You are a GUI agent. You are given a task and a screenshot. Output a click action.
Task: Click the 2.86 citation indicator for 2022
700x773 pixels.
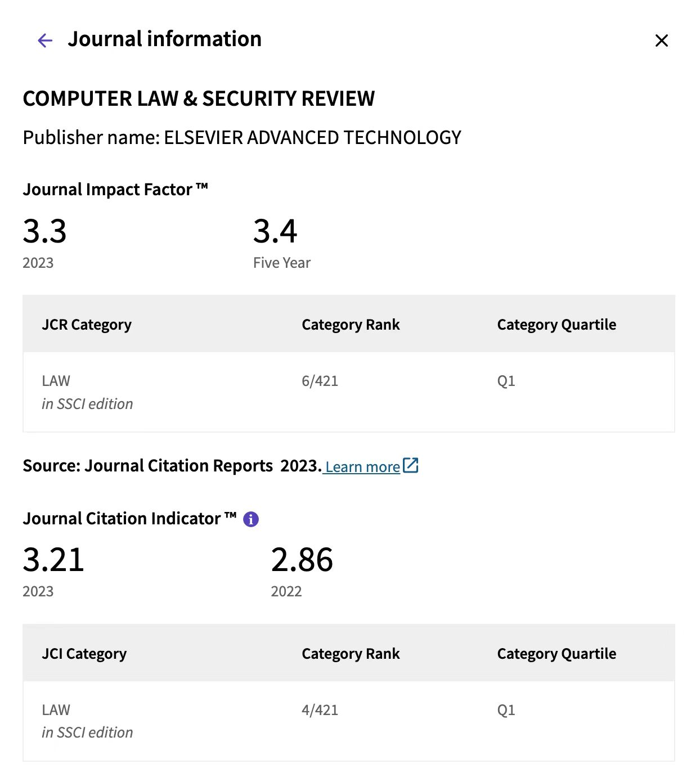point(302,560)
